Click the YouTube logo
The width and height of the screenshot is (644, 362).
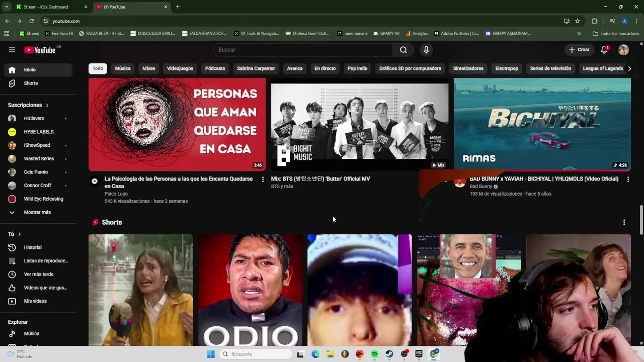point(40,50)
